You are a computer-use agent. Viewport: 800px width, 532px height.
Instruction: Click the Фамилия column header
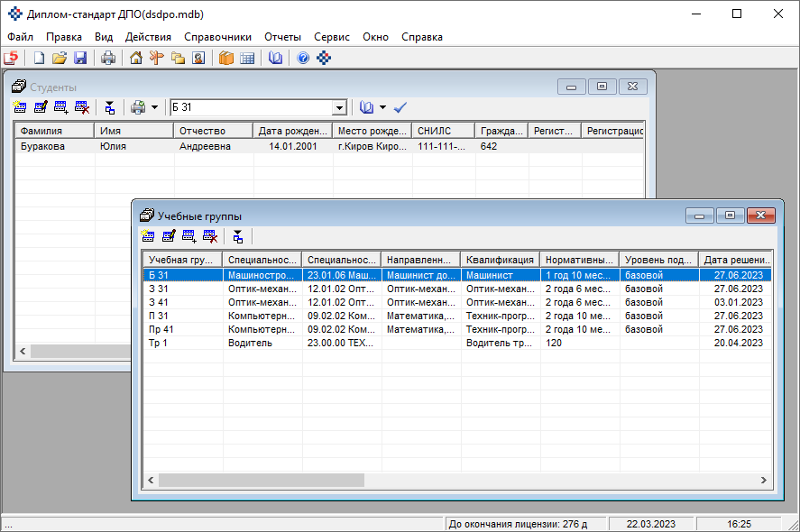coord(54,131)
